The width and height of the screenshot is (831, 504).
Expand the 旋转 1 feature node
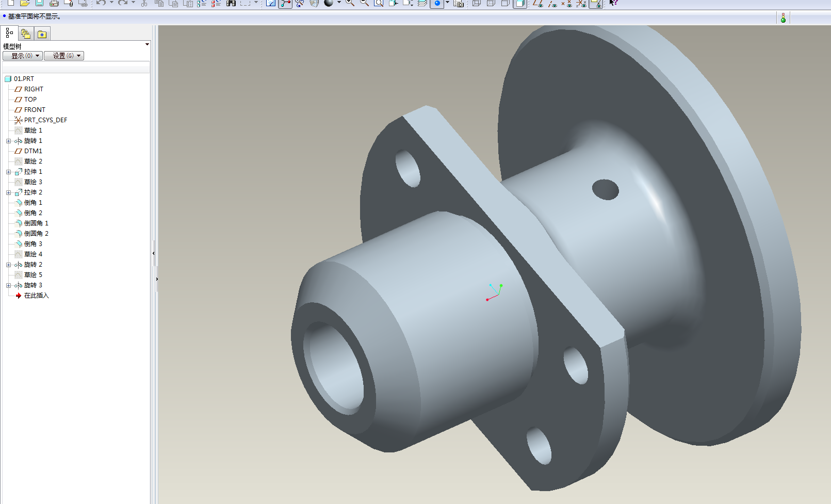pyautogui.click(x=8, y=141)
